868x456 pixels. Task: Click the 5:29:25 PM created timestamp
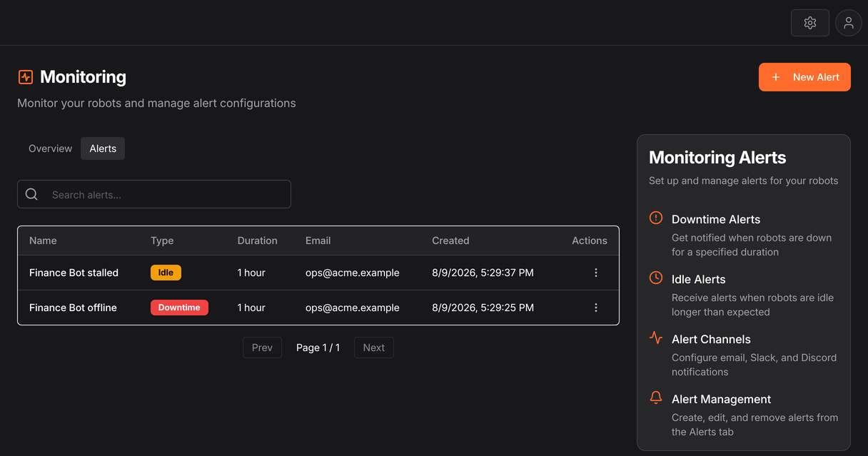tap(483, 308)
